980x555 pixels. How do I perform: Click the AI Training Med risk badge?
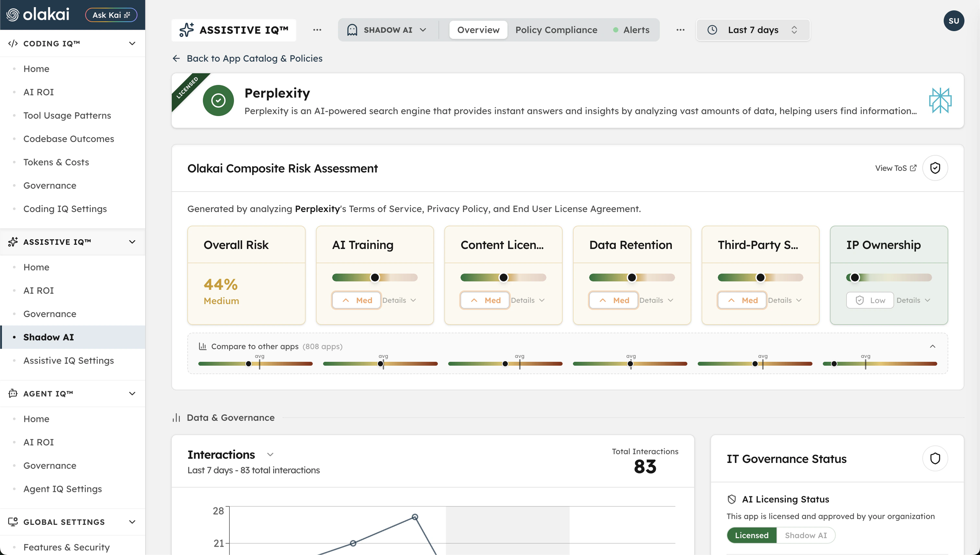tap(356, 300)
